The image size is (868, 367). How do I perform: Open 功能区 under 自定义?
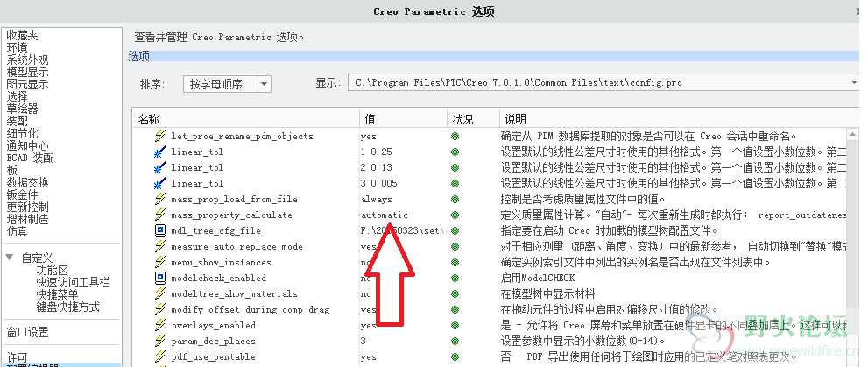point(52,270)
